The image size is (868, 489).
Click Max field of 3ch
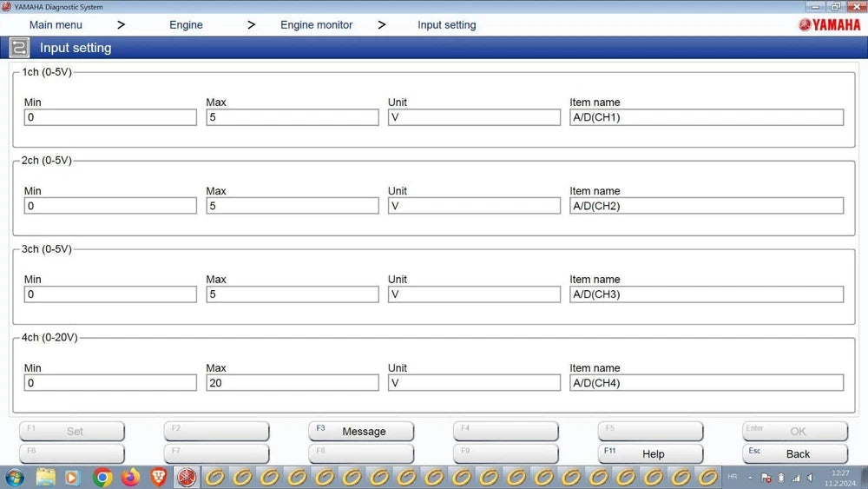click(293, 294)
